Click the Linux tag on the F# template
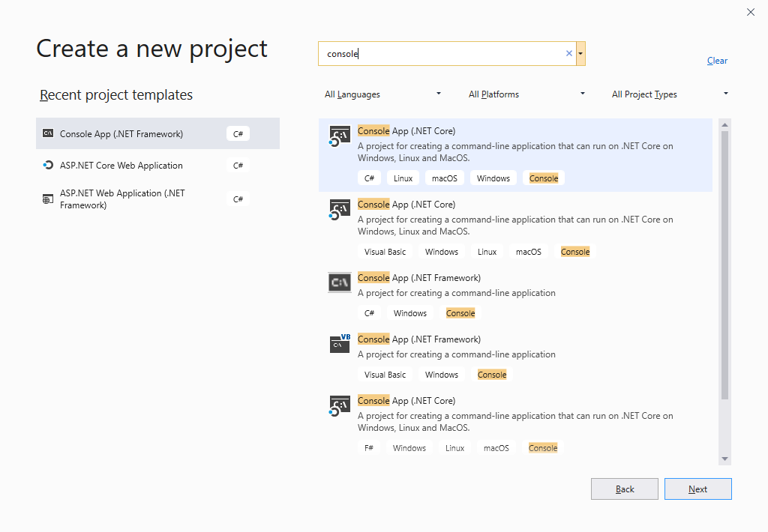This screenshot has height=532, width=768. pos(454,448)
